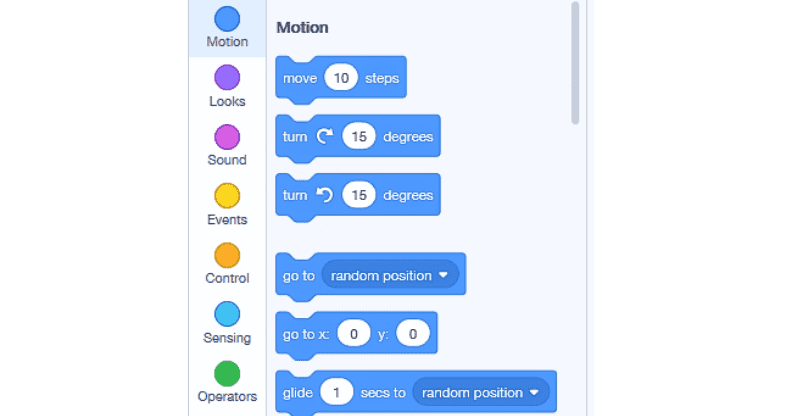Edit degrees value in turn counterclockwise block

pyautogui.click(x=359, y=195)
